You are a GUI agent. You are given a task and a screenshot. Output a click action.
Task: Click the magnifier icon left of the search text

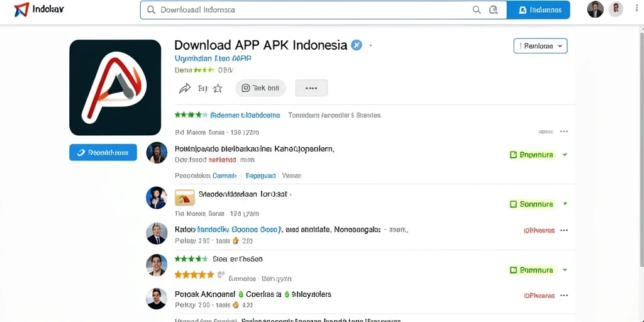point(151,10)
